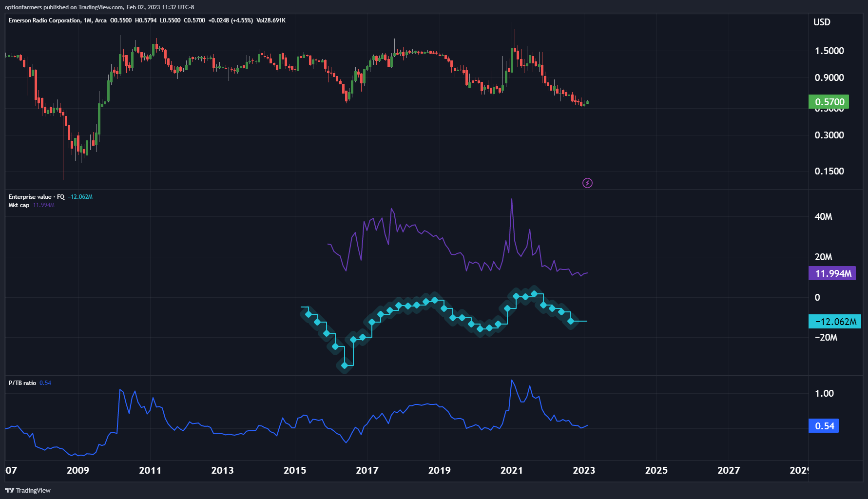Click the Enterprise value · FQ indicator legend

click(x=37, y=197)
